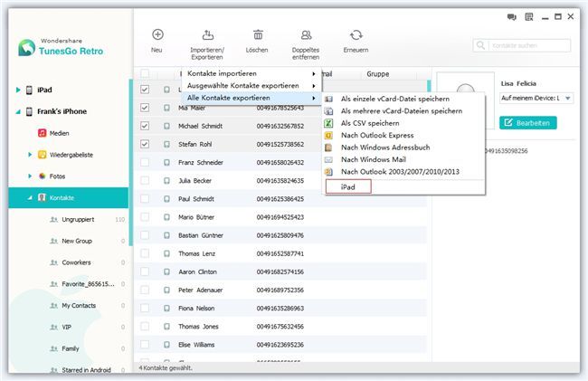Expand the iPad device tree
Image resolution: width=588 pixels, height=381 pixels.
pos(18,90)
